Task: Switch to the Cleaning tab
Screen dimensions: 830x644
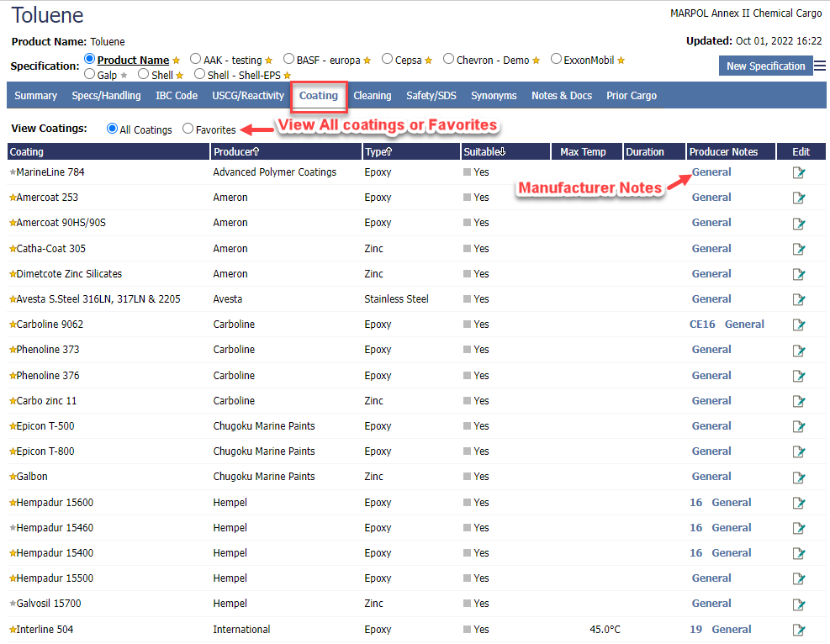Action: (x=372, y=96)
